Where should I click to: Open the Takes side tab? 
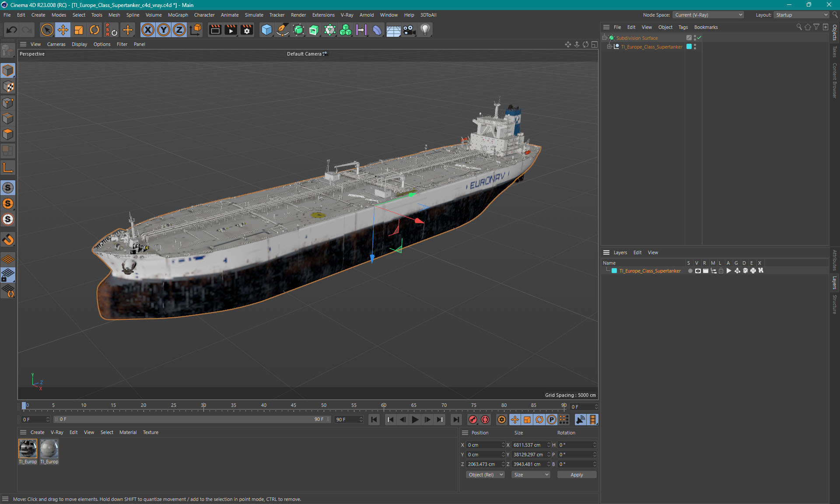click(834, 51)
